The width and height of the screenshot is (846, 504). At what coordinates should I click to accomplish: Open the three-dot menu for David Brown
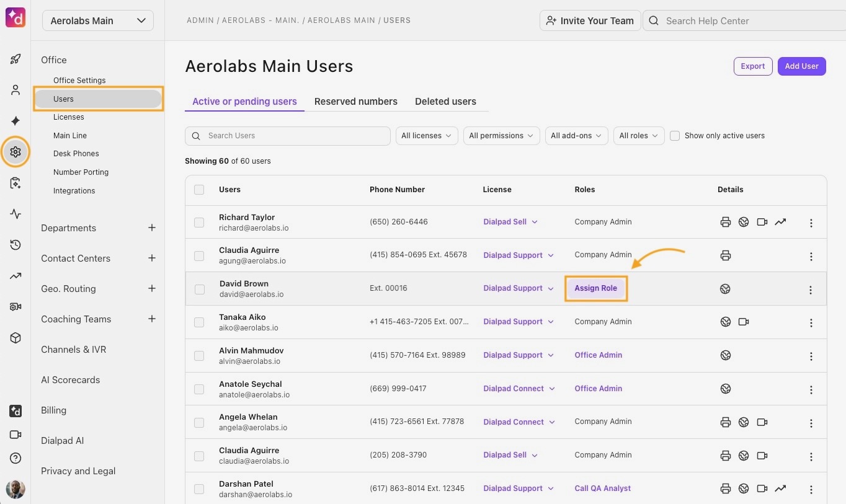click(811, 290)
